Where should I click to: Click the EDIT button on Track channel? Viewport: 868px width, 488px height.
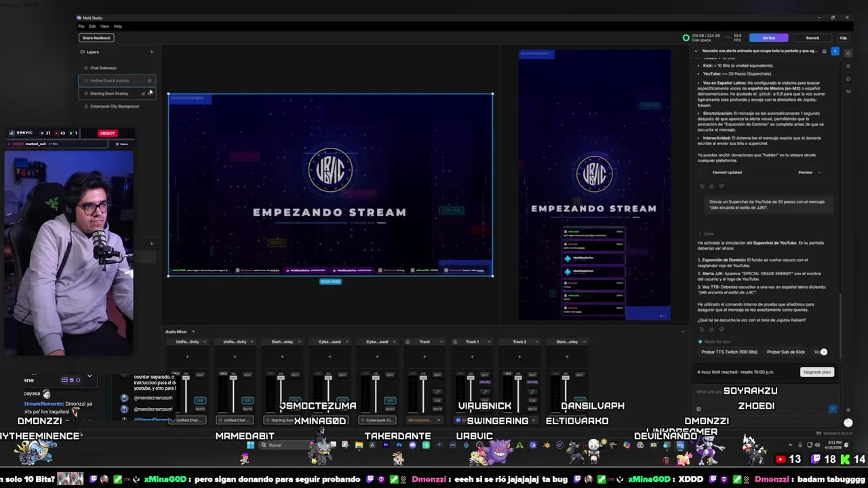437,375
